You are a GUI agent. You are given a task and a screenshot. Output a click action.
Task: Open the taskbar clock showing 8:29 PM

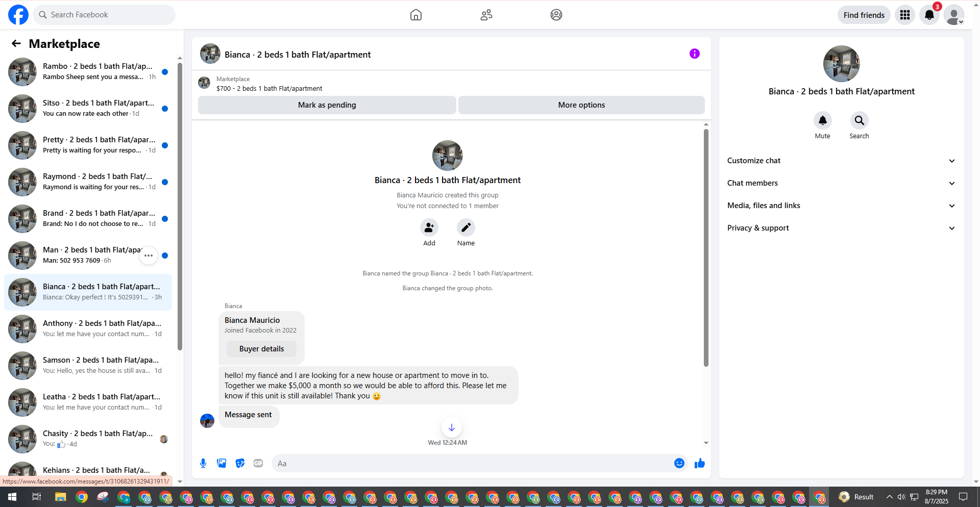937,497
